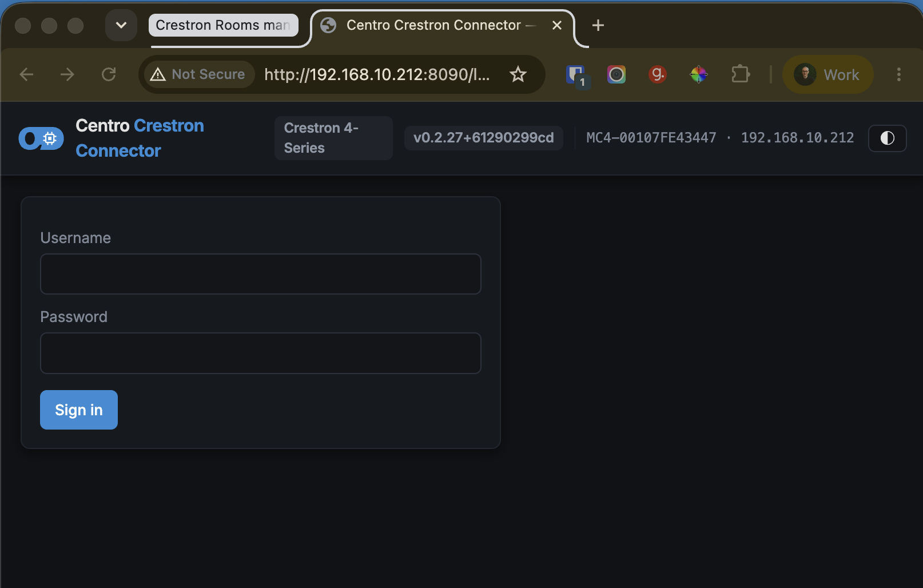
Task: Focus the Password input field
Action: point(261,353)
